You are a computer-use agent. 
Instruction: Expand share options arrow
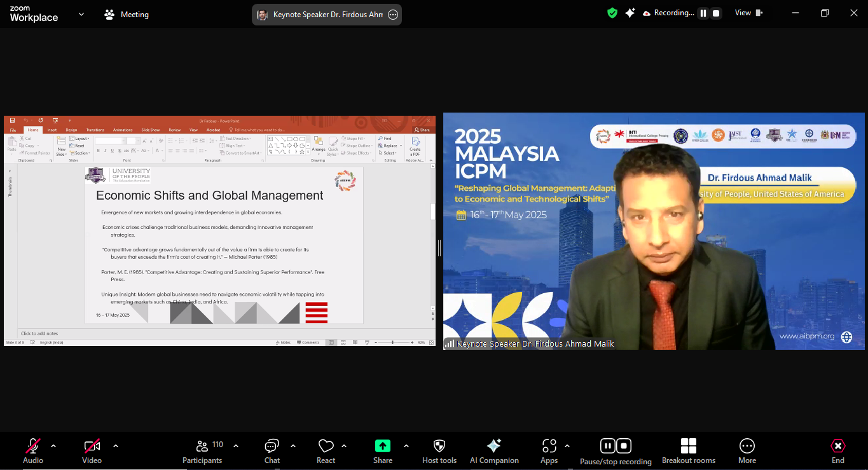click(x=406, y=446)
